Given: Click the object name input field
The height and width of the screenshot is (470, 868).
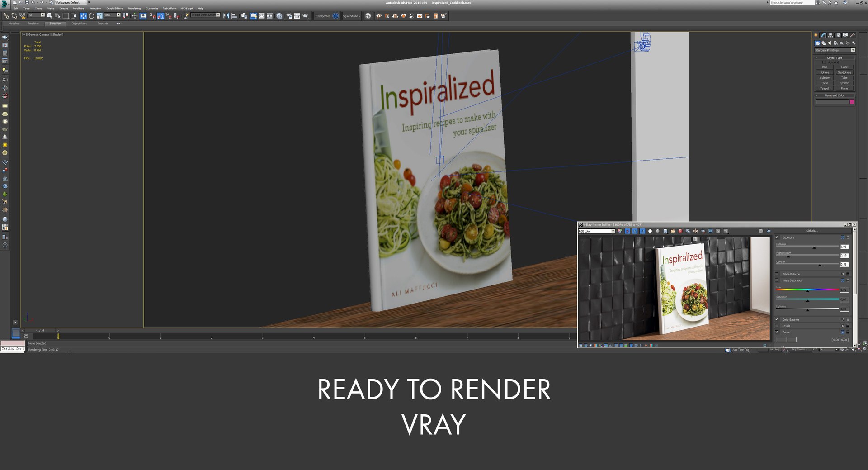Looking at the screenshot, I should (x=832, y=102).
